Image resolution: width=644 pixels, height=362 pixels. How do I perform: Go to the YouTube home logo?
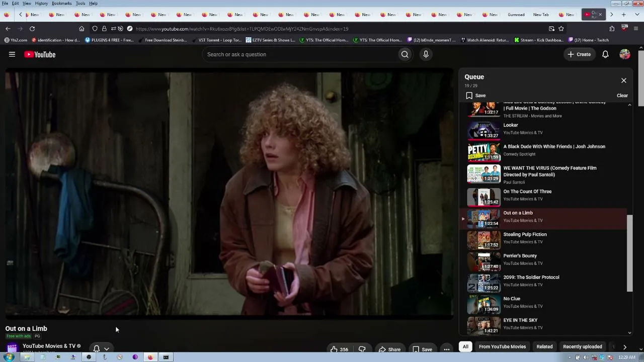(40, 54)
